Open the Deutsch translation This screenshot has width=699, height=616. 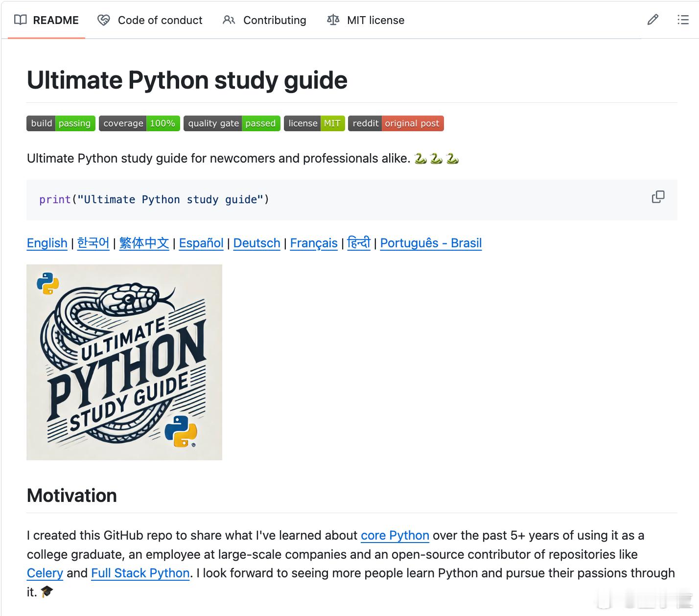pyautogui.click(x=256, y=243)
